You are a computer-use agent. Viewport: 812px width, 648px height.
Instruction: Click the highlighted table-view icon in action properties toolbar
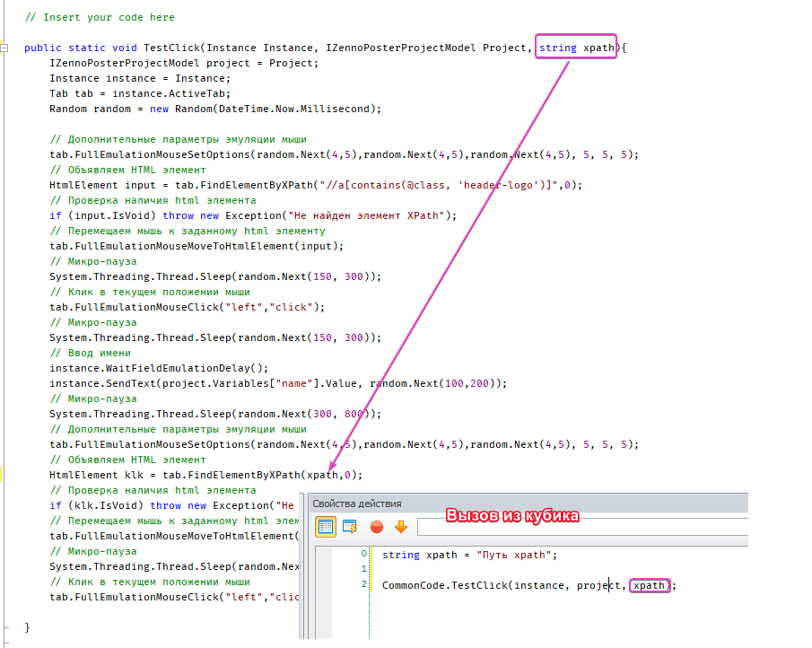[326, 527]
